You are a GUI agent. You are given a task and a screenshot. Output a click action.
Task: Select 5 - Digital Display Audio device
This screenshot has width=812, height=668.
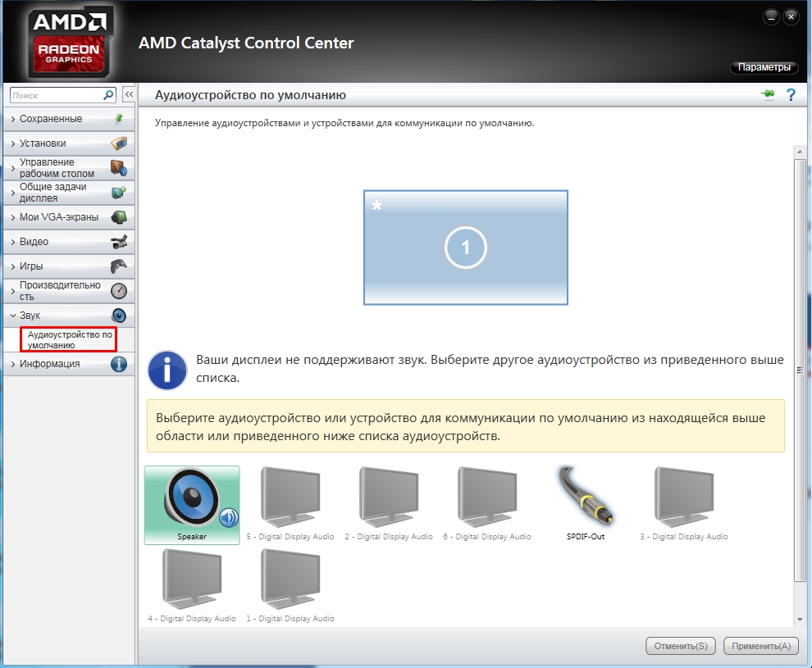point(290,504)
